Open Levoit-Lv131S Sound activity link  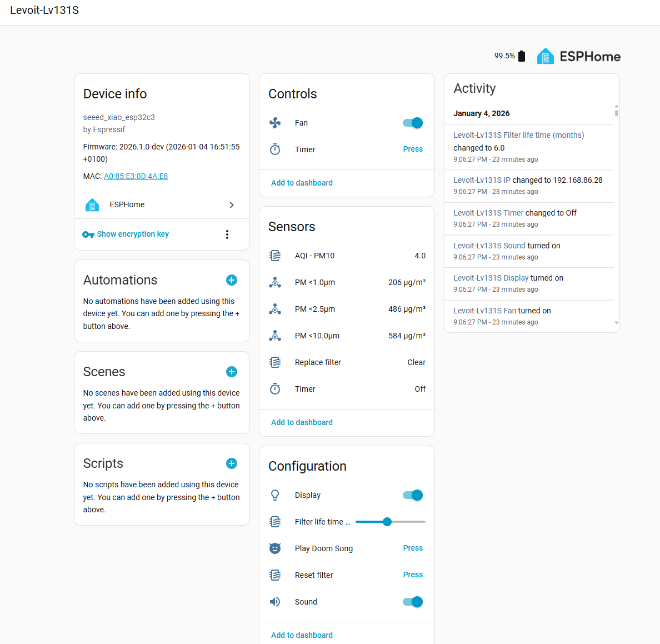point(489,246)
